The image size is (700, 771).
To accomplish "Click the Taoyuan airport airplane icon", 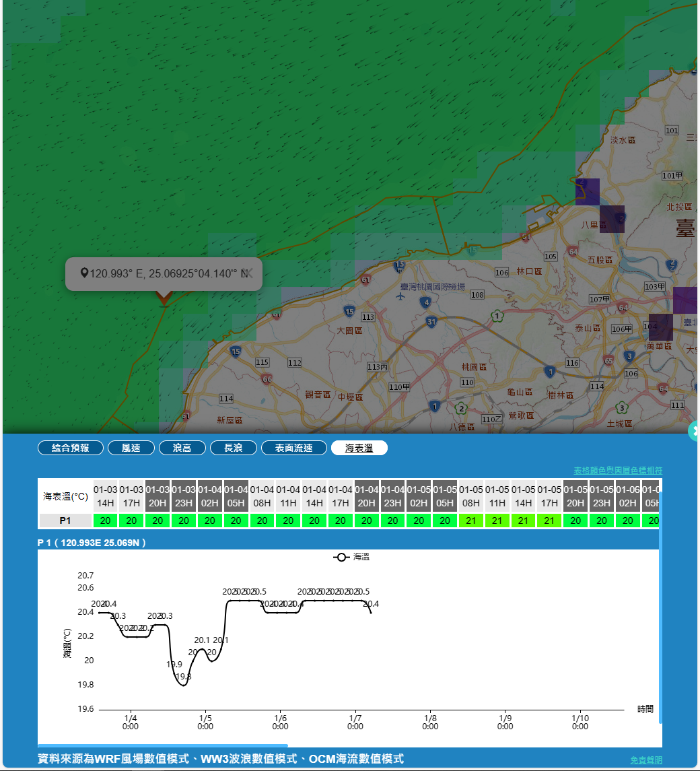I will tap(401, 296).
